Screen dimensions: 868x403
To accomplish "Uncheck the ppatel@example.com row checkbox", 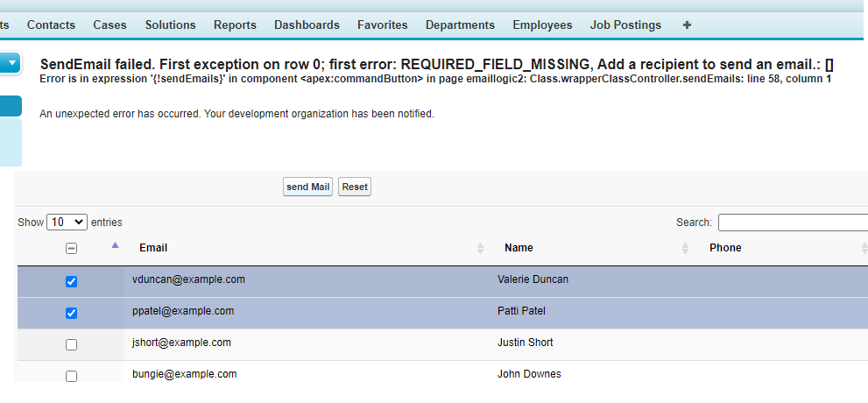I will [72, 313].
